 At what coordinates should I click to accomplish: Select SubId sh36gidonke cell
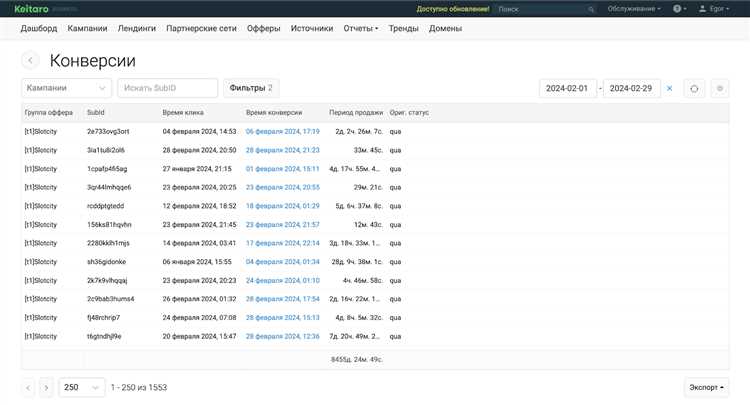point(106,262)
